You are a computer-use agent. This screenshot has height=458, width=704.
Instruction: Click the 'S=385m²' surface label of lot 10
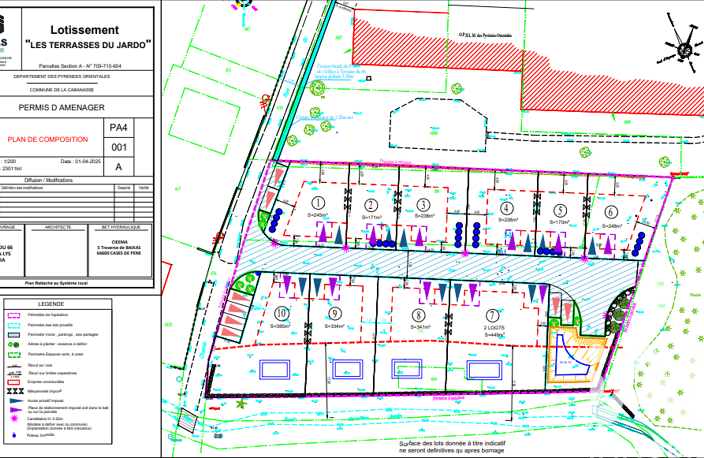point(280,326)
